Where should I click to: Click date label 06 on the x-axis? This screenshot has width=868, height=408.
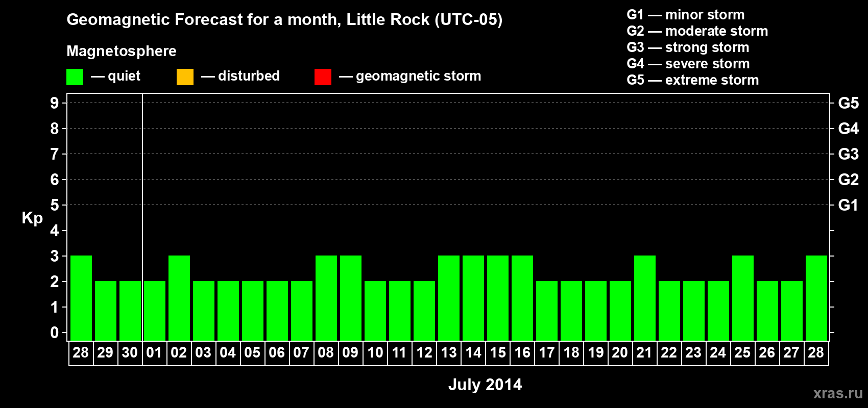[277, 353]
